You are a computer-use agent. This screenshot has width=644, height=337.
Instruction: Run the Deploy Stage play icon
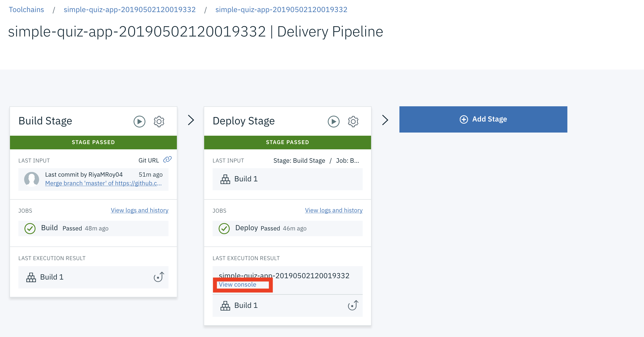click(334, 122)
